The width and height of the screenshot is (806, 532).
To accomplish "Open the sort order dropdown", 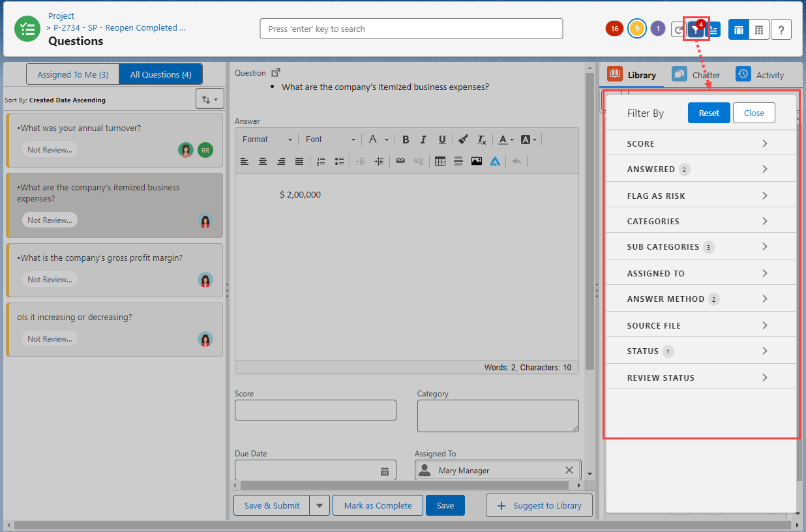I will pos(210,99).
